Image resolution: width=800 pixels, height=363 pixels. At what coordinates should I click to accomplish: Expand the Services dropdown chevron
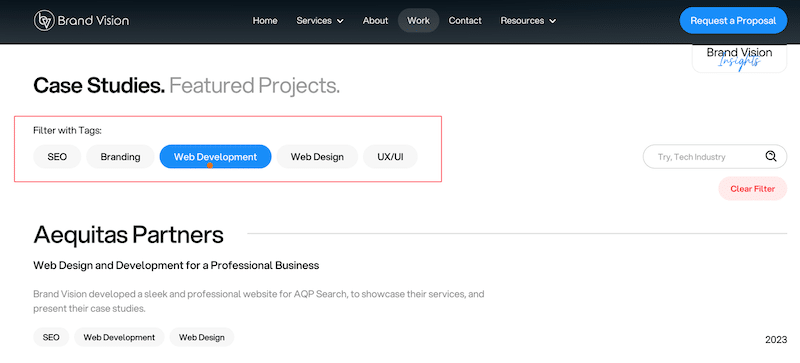(340, 21)
